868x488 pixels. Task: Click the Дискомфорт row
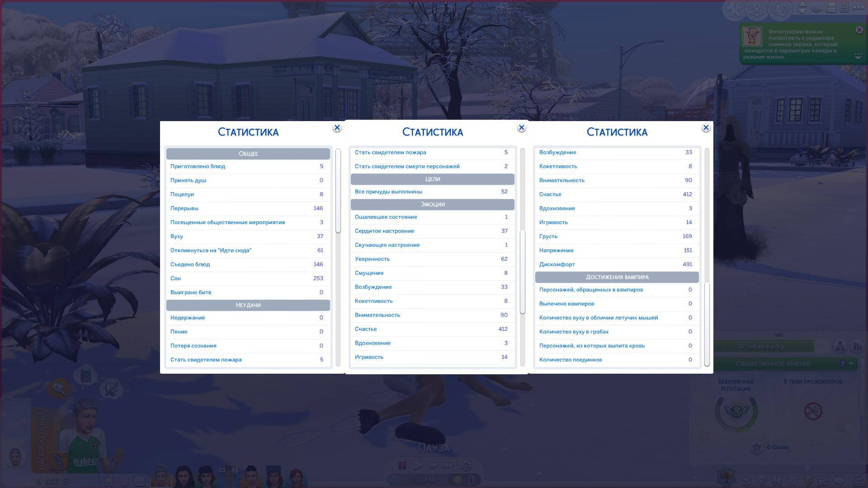617,264
